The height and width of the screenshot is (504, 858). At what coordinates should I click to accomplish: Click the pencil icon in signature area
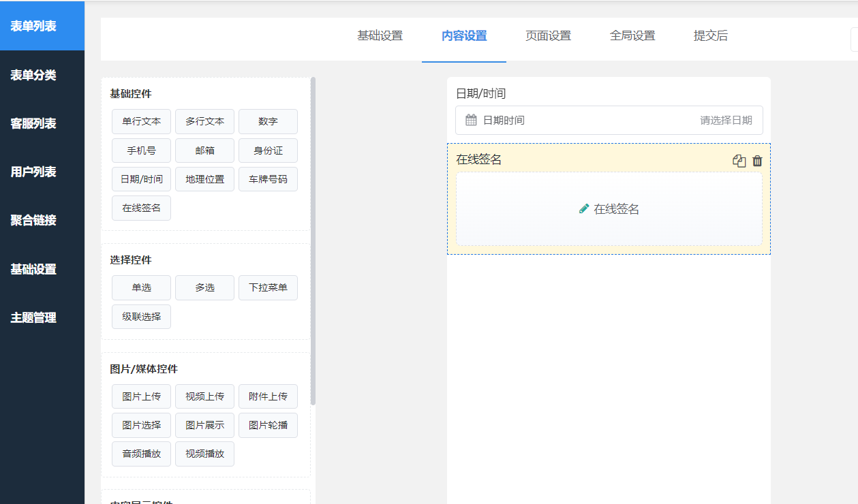coord(584,209)
